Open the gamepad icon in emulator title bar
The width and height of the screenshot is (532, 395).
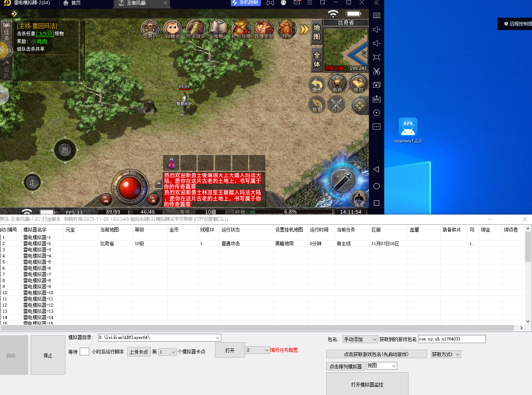pyautogui.click(x=270, y=3)
